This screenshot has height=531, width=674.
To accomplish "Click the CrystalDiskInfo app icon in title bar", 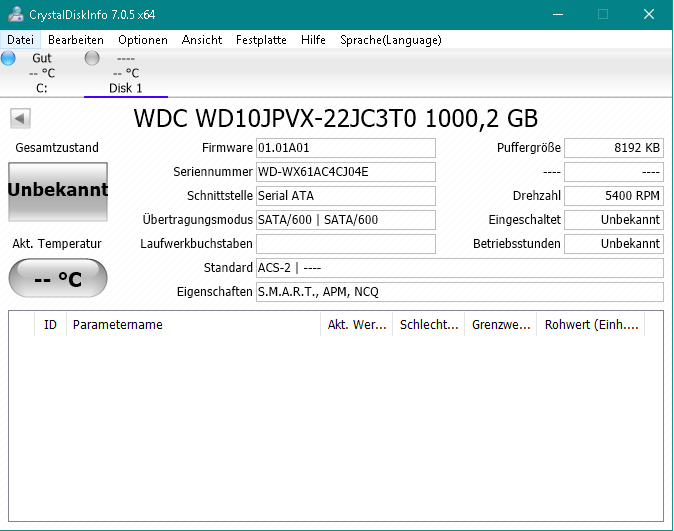I will [x=15, y=14].
